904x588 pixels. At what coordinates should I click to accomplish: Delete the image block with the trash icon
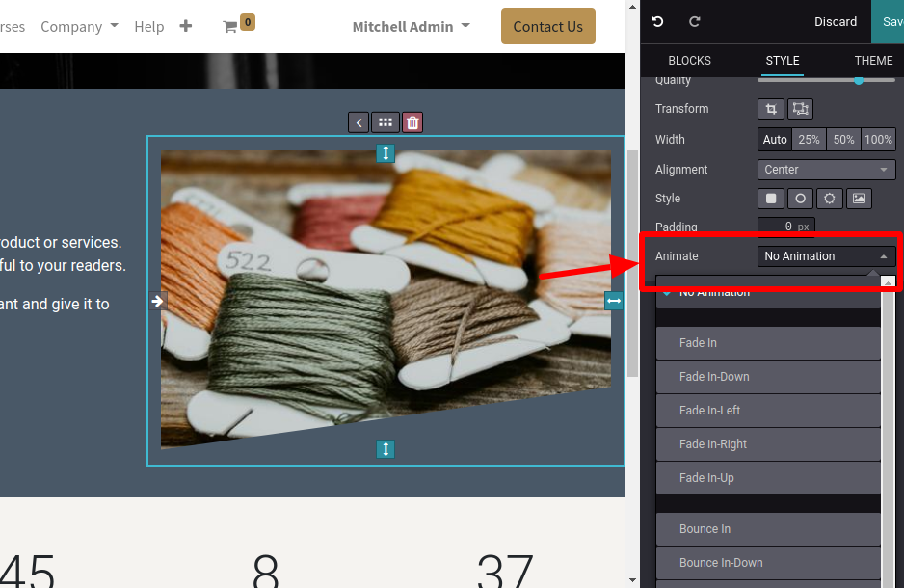point(412,122)
